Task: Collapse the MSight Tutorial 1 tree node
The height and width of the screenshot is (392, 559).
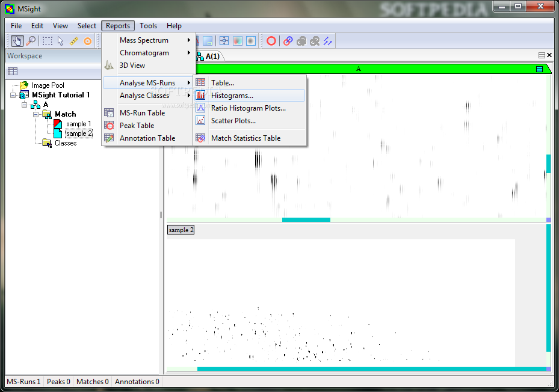Action: (13, 95)
